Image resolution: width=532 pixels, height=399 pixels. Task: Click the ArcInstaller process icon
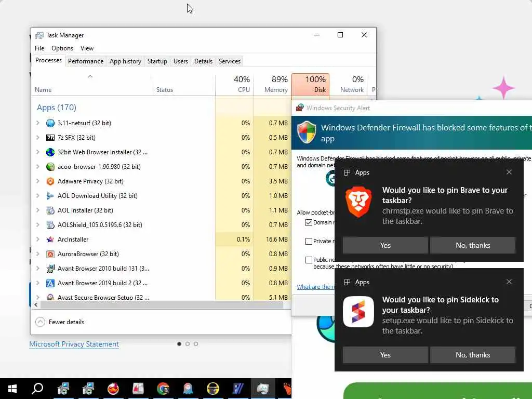point(50,240)
